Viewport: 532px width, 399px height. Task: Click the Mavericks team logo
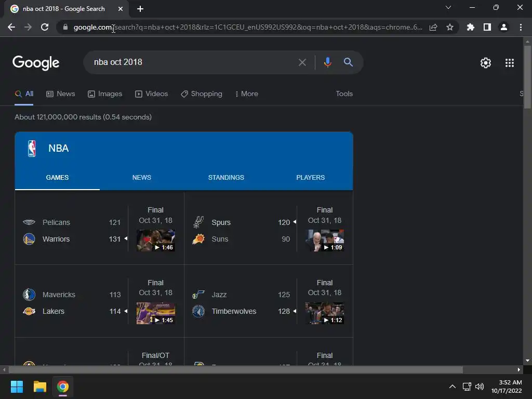[x=29, y=295]
